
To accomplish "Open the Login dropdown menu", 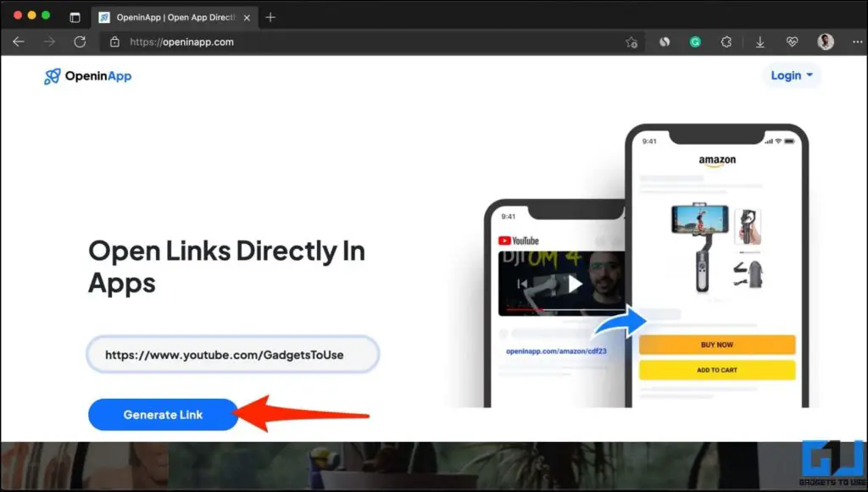I will point(790,75).
